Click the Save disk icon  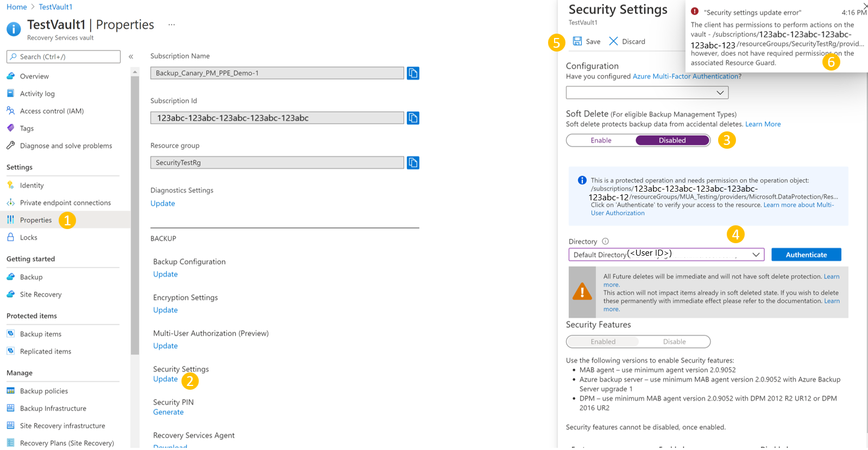click(577, 41)
